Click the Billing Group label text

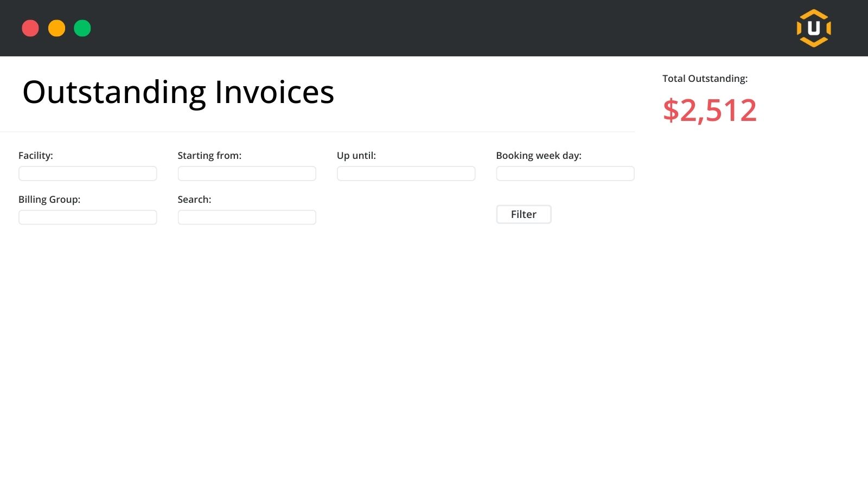49,200
